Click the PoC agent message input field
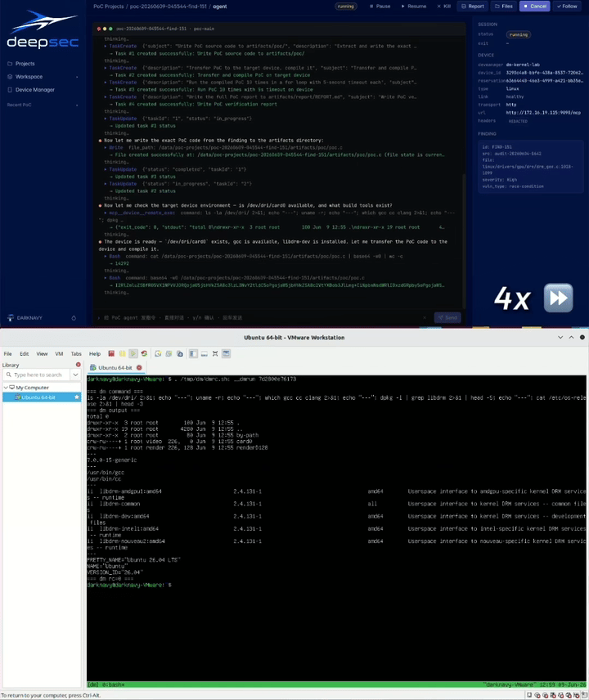Viewport: 589px width, 700px height. coord(259,318)
